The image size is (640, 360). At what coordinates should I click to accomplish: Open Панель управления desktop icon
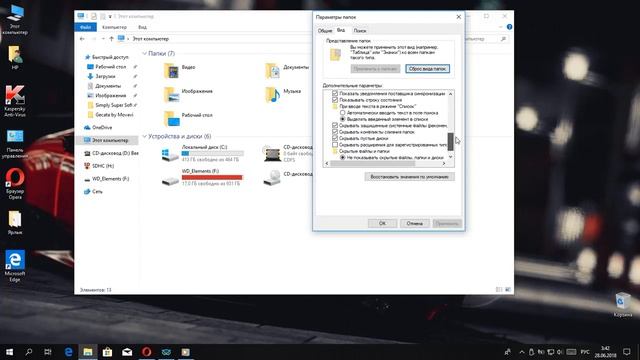[15, 144]
